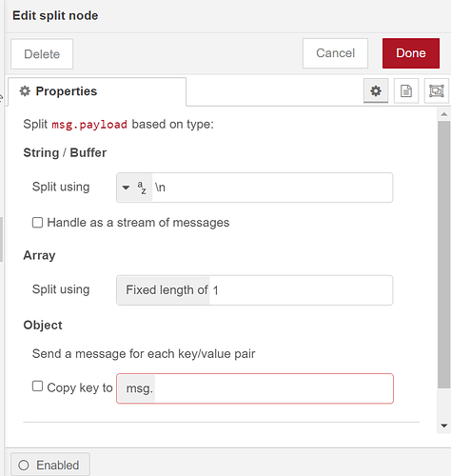Enable Handle as a stream of messages
The width and height of the screenshot is (451, 476).
(x=37, y=223)
